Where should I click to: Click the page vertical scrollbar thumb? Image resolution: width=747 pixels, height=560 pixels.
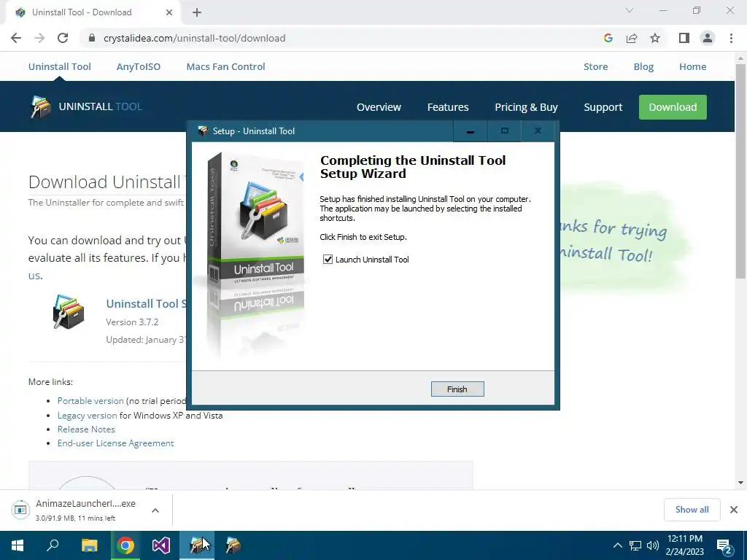[x=740, y=171]
